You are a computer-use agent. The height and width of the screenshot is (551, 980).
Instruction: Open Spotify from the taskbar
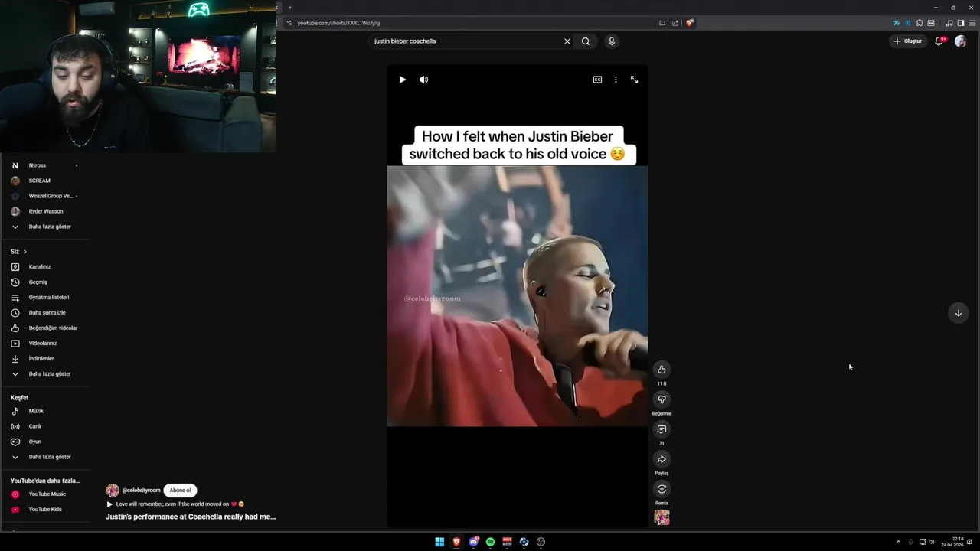[490, 542]
